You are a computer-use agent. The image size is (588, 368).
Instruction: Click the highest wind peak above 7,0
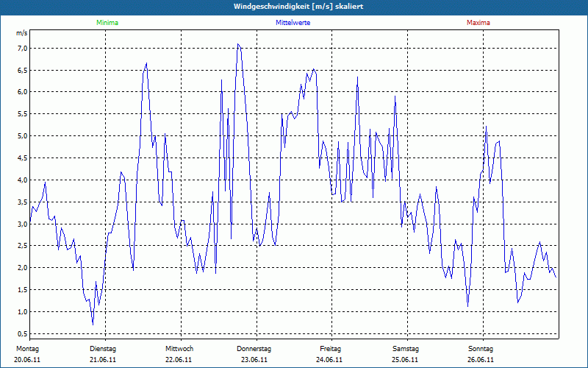[237, 44]
